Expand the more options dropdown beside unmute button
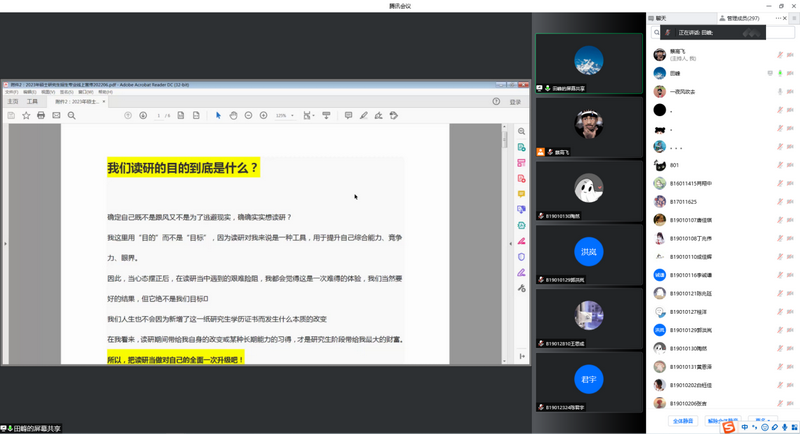Screen dimensions: 800x434 [x=765, y=421]
